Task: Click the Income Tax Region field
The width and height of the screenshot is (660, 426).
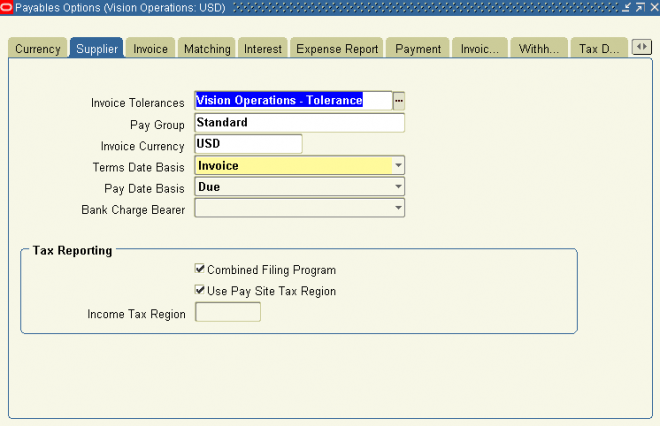Action: pos(228,312)
